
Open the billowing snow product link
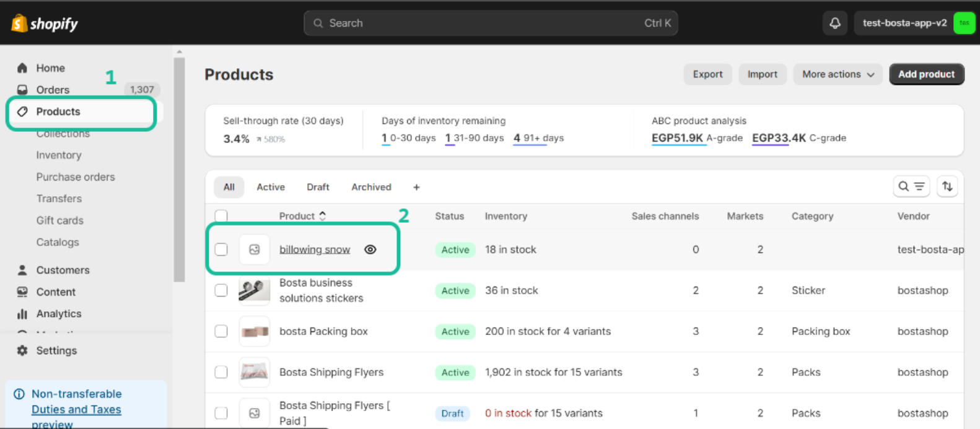pyautogui.click(x=315, y=249)
